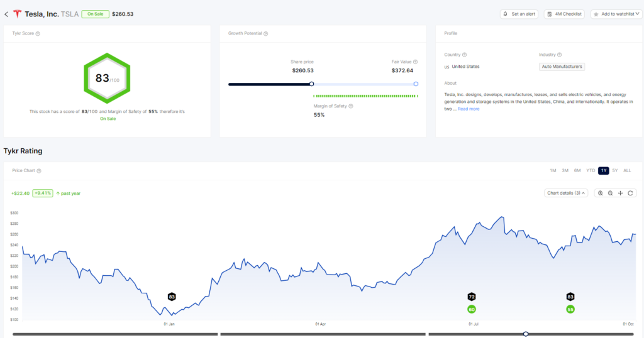Click Margin of Safety info icon
The width and height of the screenshot is (644, 338).
click(351, 106)
